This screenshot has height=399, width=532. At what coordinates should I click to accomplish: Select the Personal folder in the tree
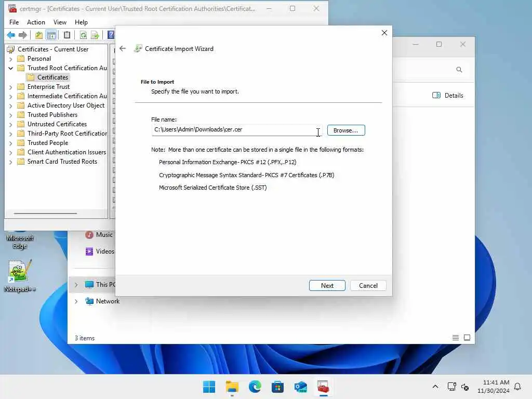pos(39,59)
